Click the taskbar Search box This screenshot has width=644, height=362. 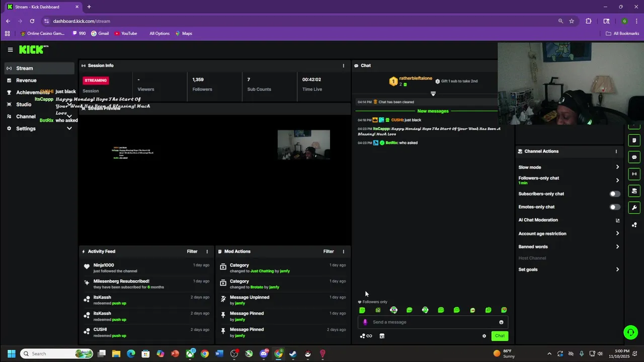(x=57, y=354)
